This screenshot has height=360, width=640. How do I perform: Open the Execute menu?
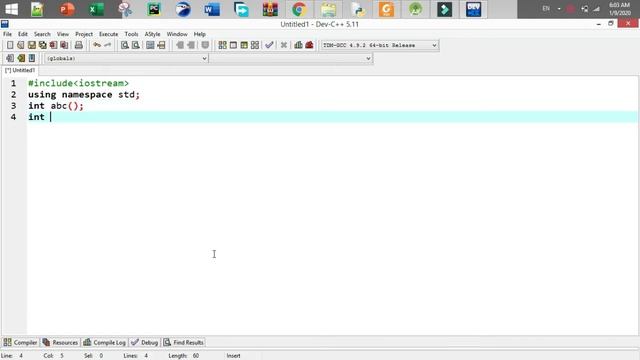point(109,34)
